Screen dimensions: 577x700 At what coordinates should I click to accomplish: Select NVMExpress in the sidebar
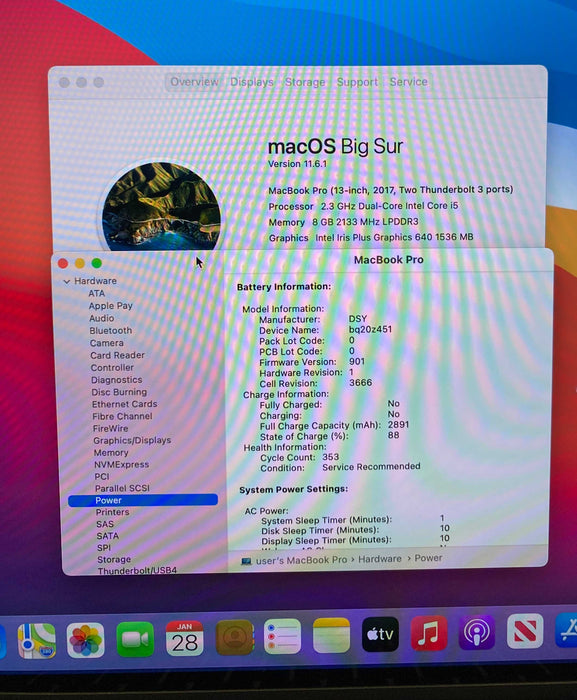121,464
